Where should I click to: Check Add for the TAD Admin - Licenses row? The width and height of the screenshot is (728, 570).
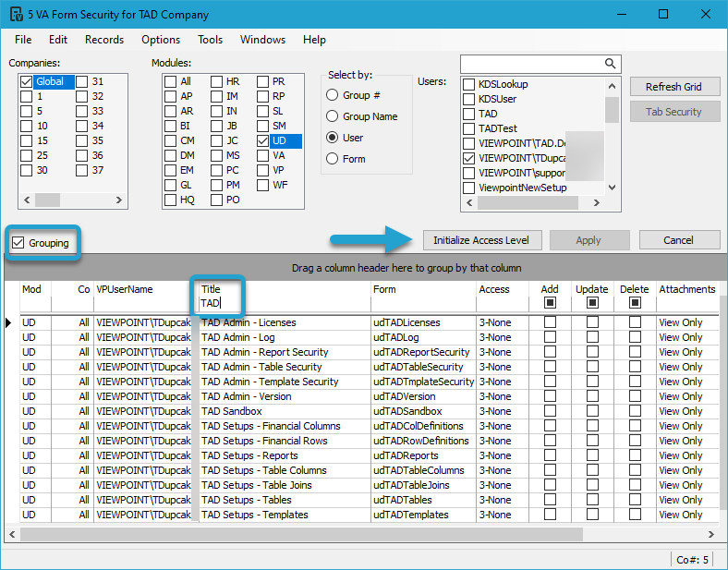coord(550,322)
